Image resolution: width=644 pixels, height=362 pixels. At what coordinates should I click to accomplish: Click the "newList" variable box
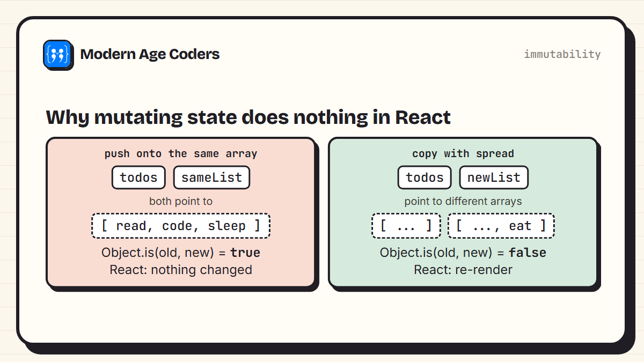pyautogui.click(x=494, y=178)
